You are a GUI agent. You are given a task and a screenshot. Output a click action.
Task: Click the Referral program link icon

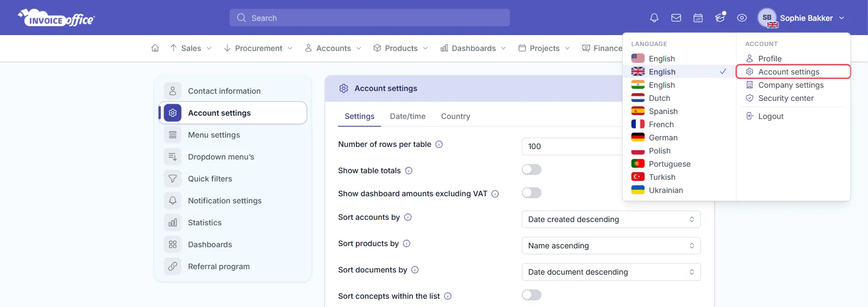(173, 266)
